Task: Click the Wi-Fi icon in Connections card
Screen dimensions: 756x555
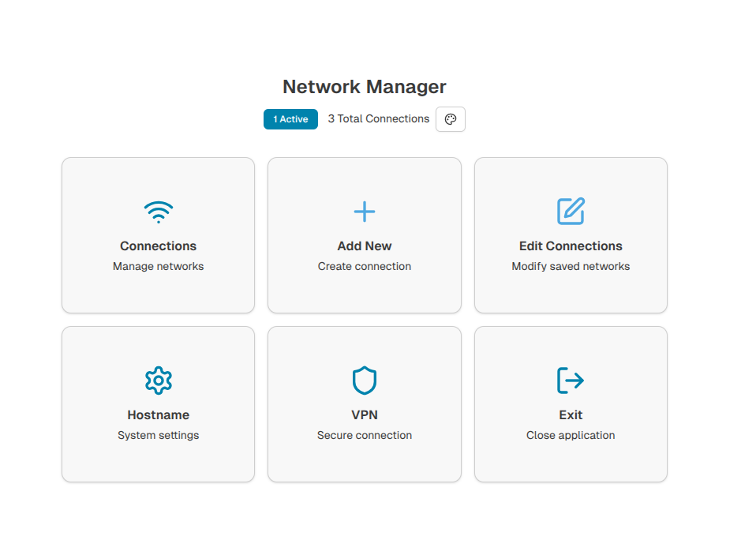Action: point(158,212)
